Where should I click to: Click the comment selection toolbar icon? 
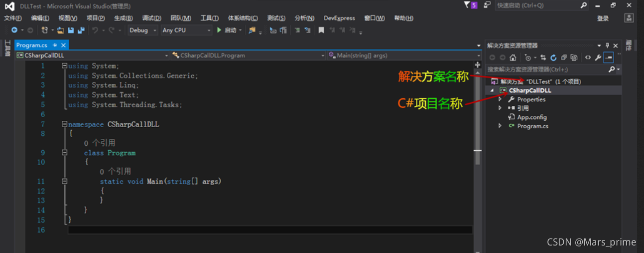click(297, 30)
